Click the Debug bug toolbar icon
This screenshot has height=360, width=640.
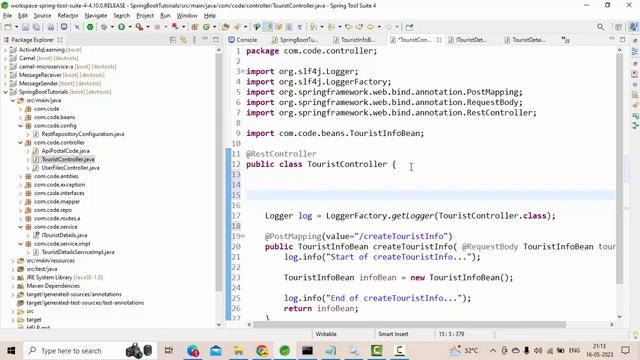coord(104,27)
